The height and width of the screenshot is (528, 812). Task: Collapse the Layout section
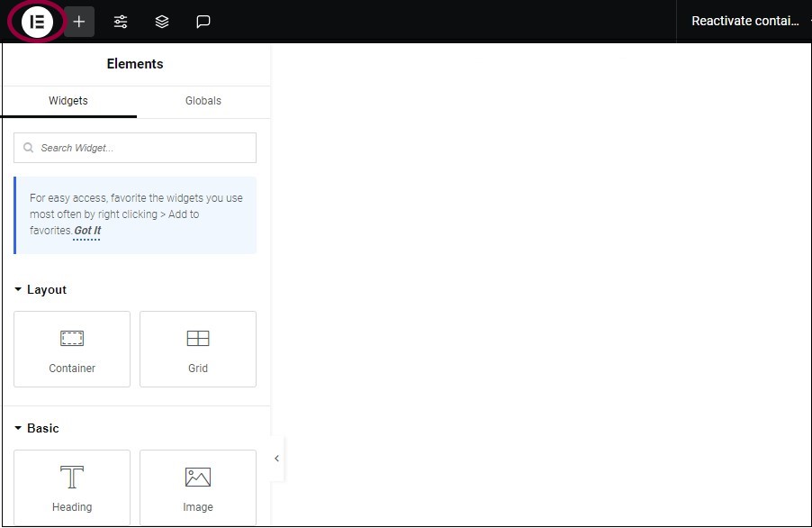(41, 289)
